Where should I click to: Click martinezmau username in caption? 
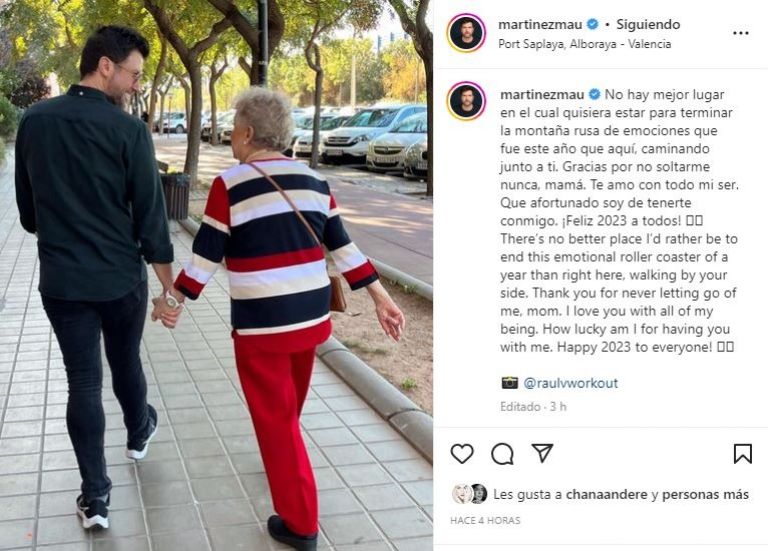tap(542, 95)
